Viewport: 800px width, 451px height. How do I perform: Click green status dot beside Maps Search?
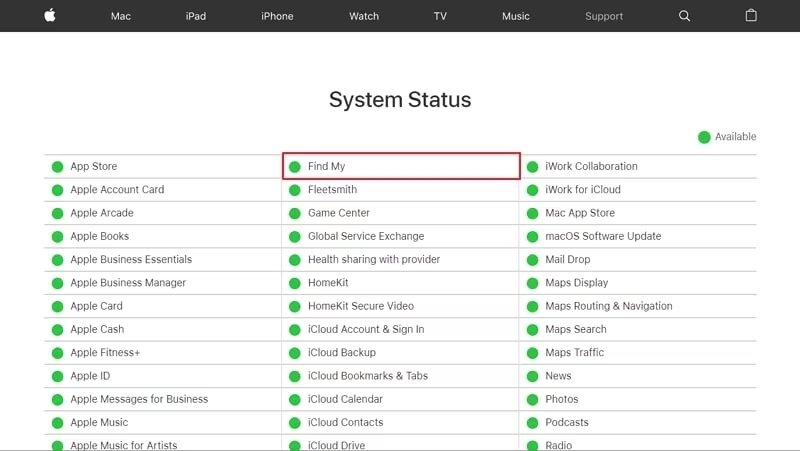[x=533, y=330]
